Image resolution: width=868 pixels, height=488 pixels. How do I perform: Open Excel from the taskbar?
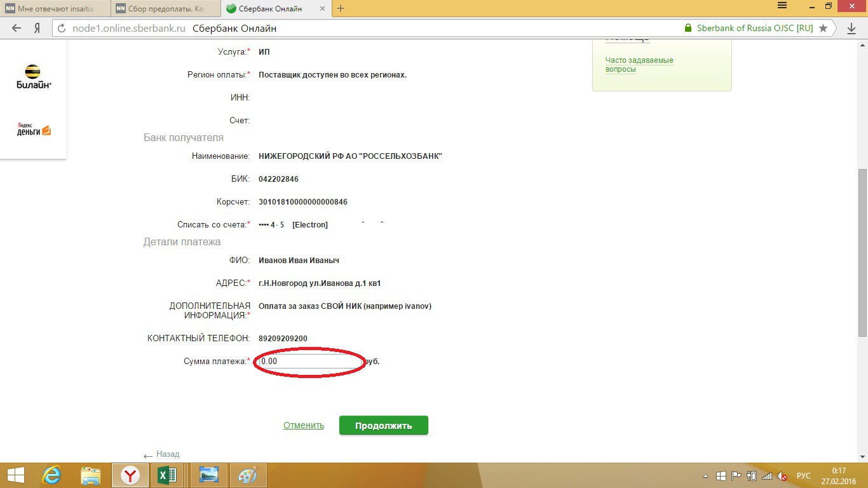click(167, 475)
